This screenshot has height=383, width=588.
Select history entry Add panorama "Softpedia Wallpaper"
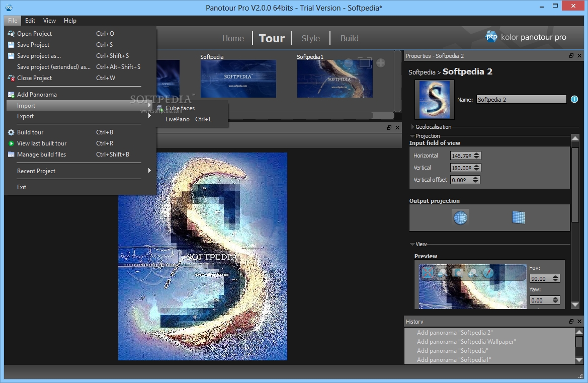[x=466, y=342]
